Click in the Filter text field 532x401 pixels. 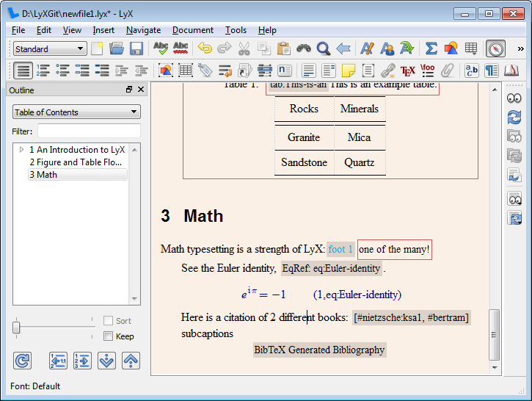pyautogui.click(x=89, y=131)
